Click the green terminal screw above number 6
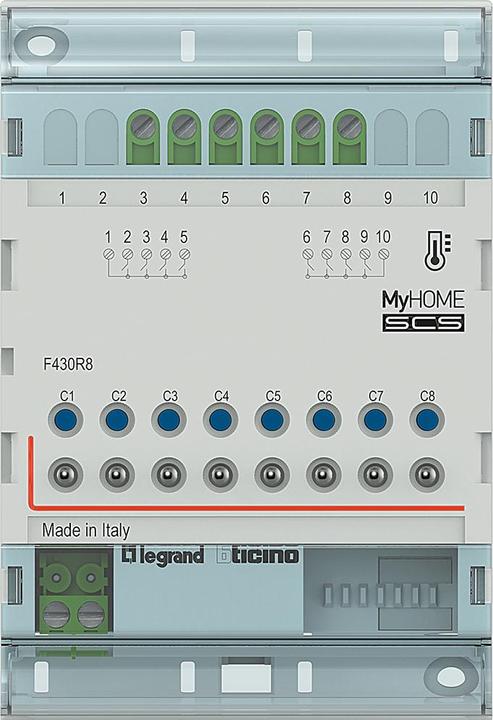 click(x=267, y=126)
